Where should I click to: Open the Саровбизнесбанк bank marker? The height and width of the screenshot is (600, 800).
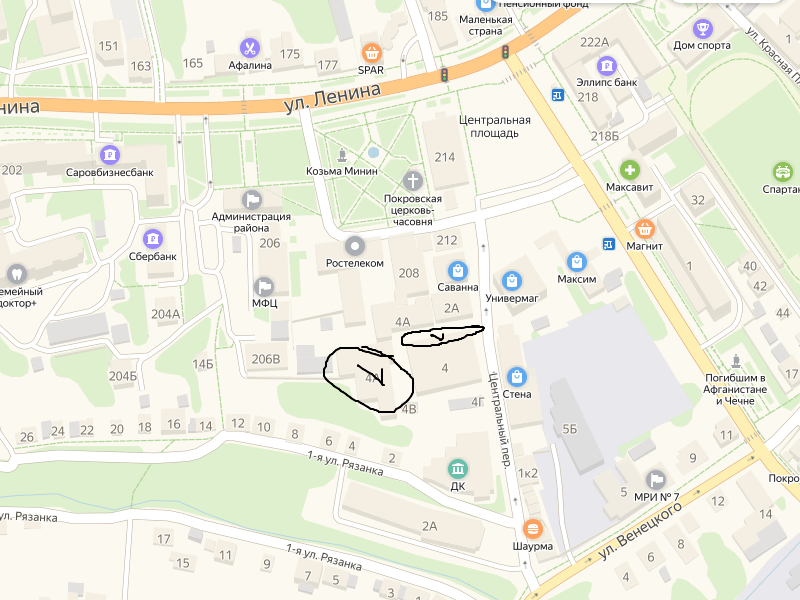pos(110,155)
